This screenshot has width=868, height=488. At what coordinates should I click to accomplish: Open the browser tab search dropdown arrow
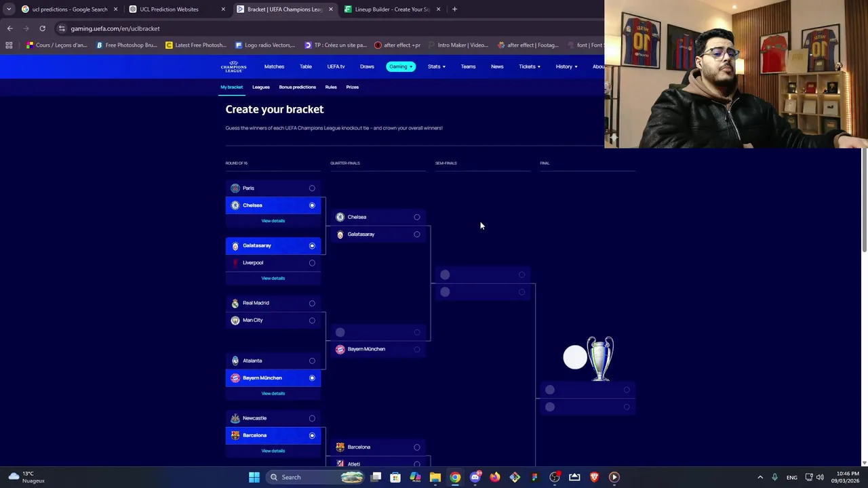click(9, 9)
